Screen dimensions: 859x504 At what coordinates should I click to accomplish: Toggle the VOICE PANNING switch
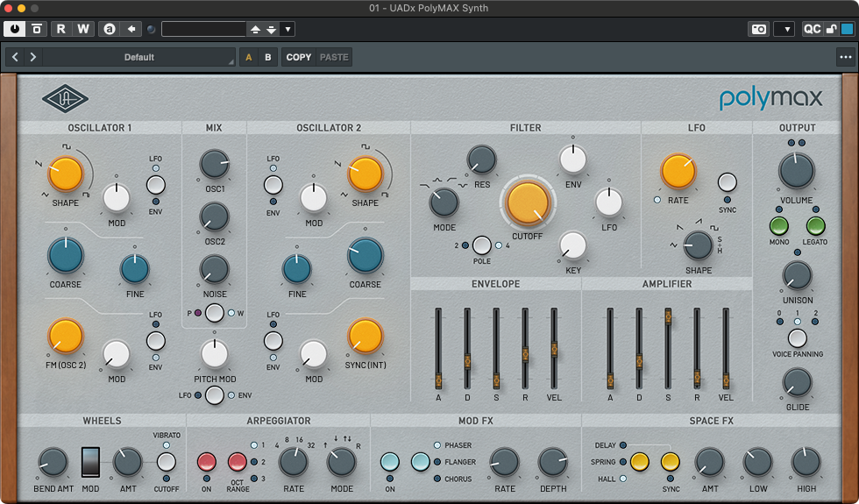pos(797,338)
